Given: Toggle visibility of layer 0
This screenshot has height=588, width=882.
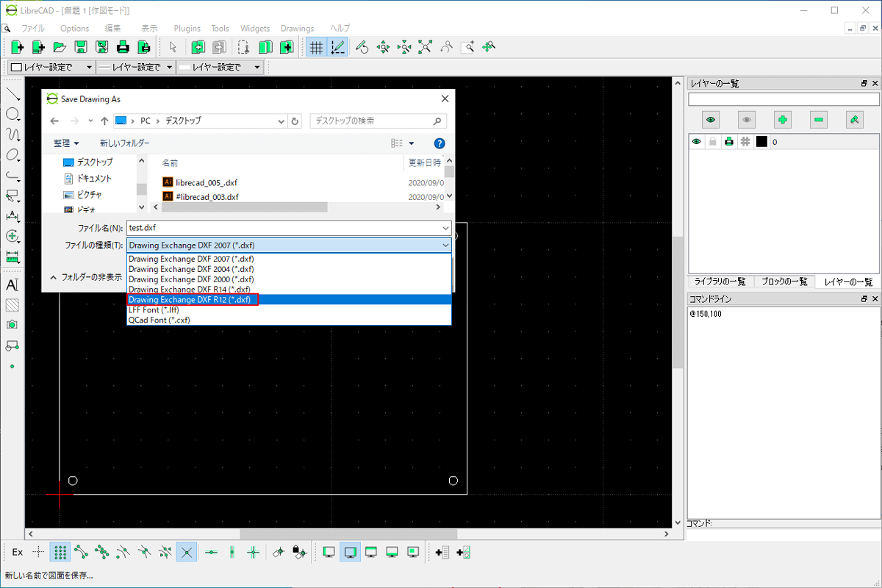Looking at the screenshot, I should click(696, 142).
